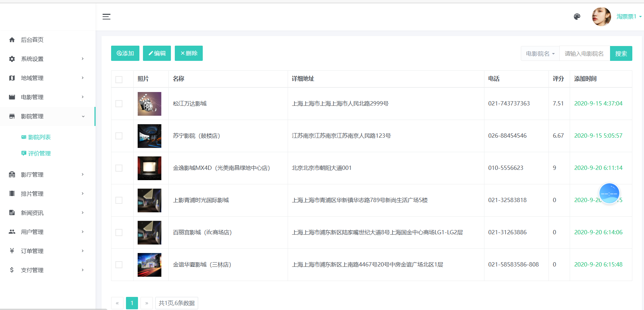Open the theme color palette icon
Image resolution: width=644 pixels, height=310 pixels.
(577, 17)
